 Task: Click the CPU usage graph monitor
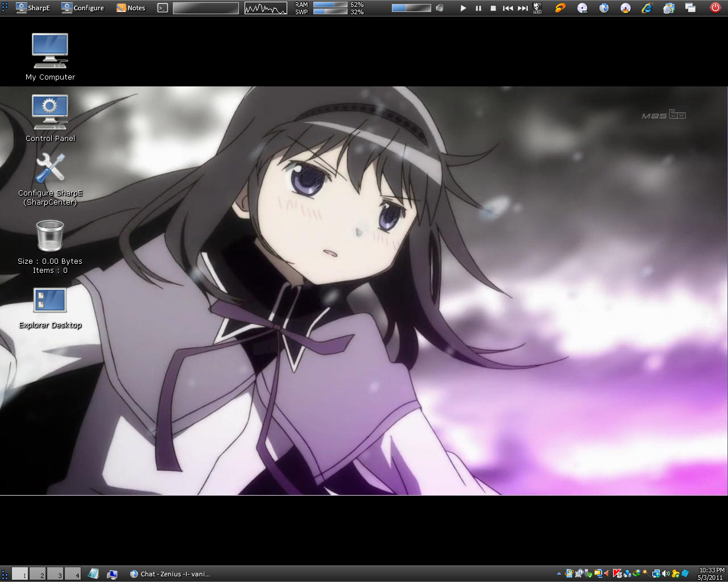[266, 8]
